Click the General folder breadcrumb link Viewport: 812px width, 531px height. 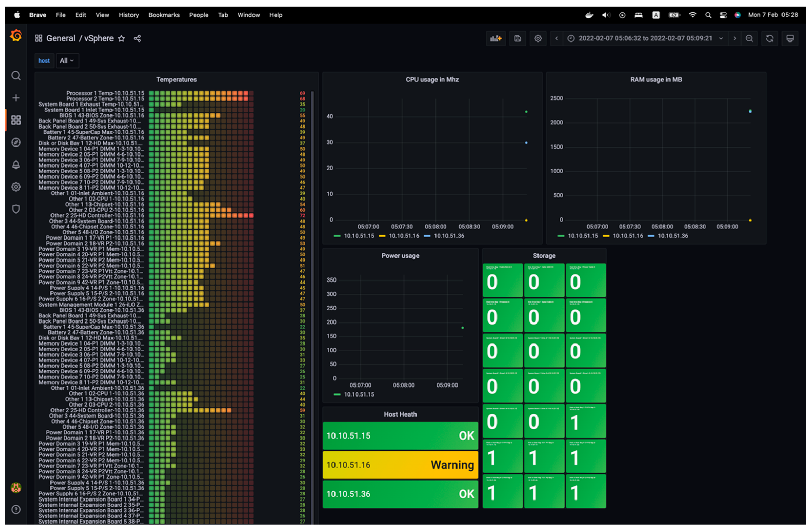click(60, 38)
